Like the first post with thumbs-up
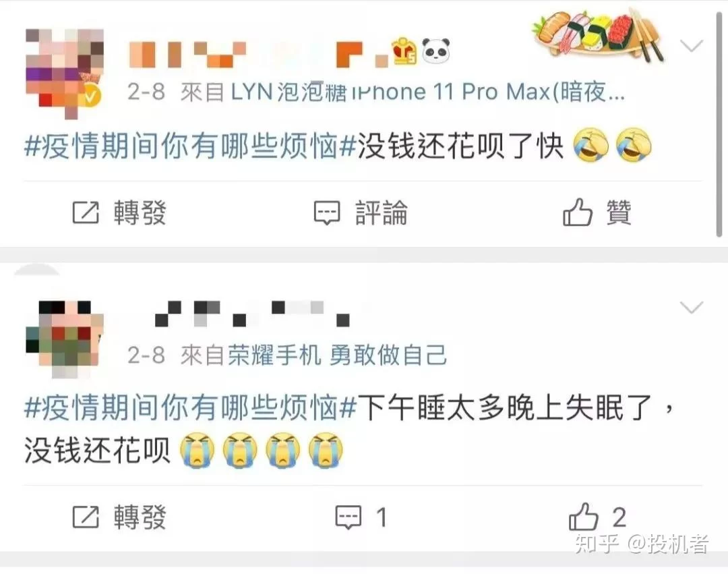 tap(578, 212)
